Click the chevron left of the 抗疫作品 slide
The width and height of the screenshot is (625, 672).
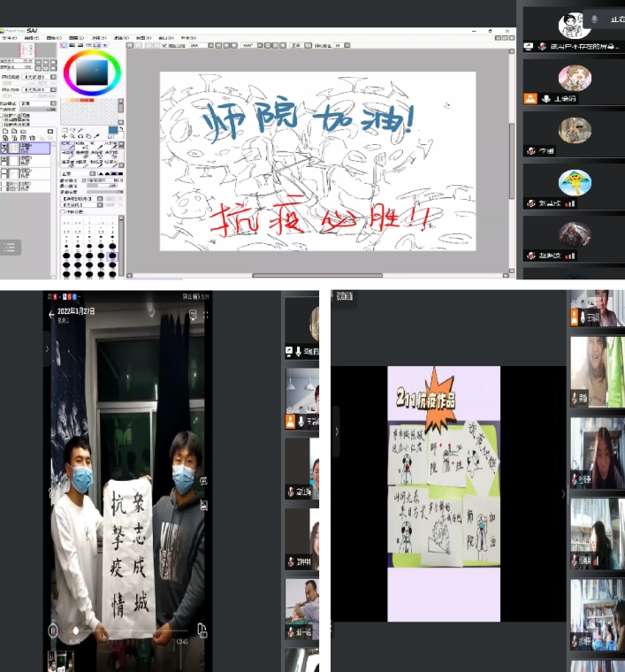coord(336,431)
